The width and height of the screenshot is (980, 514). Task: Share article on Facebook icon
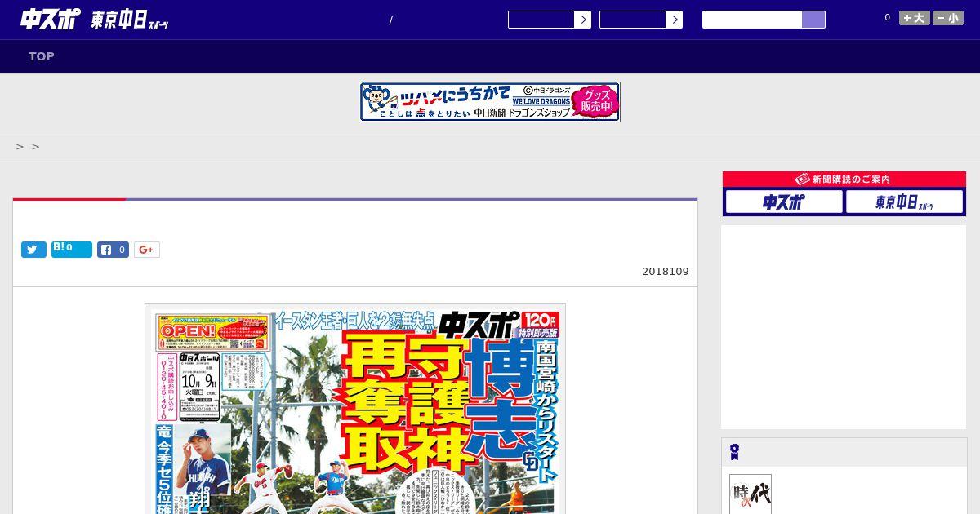(114, 250)
